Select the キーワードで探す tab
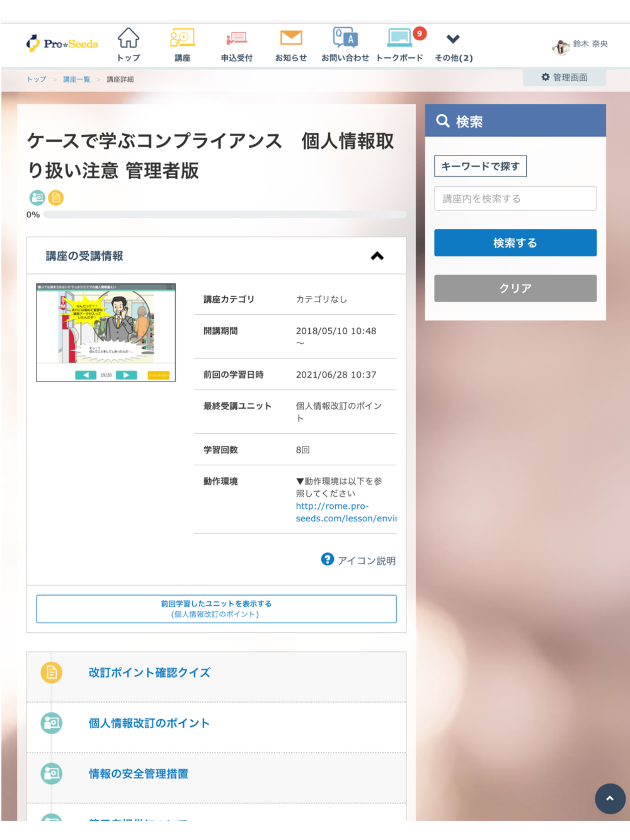630x840 pixels. pos(480,166)
